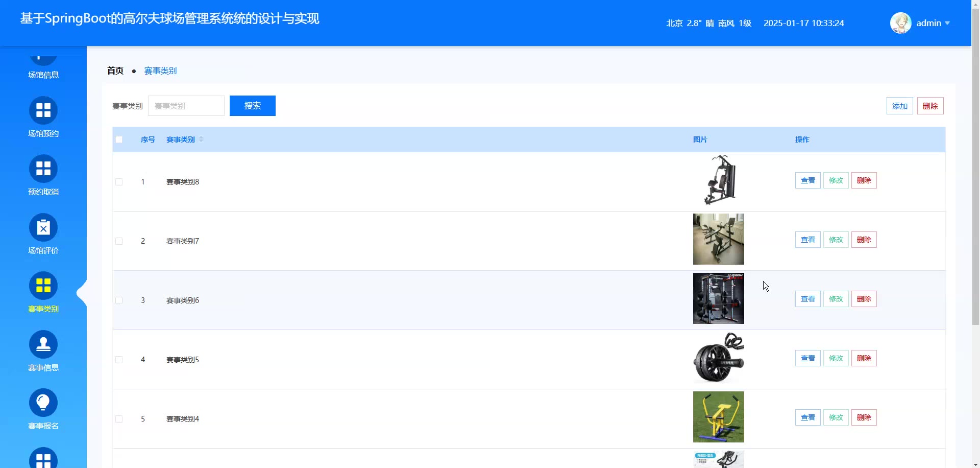This screenshot has height=468, width=980.
Task: Delete 赛事类别4 row with 删除 button
Action: [x=864, y=417]
